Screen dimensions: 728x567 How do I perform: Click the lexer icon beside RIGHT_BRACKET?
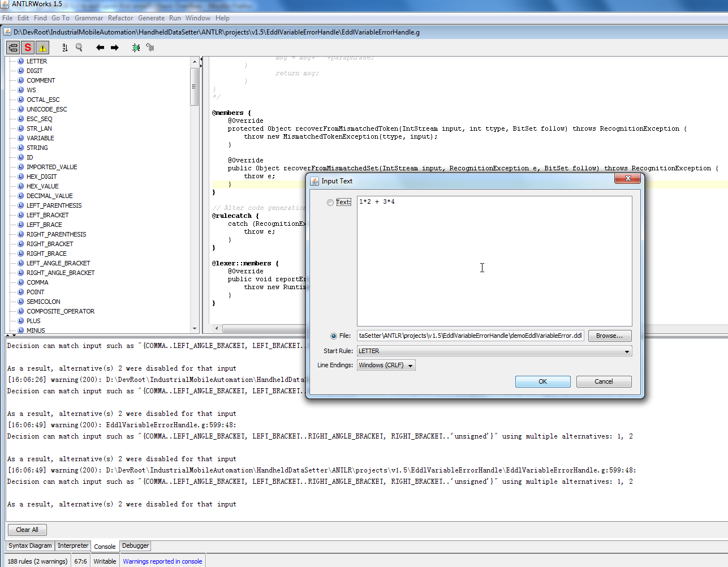21,244
